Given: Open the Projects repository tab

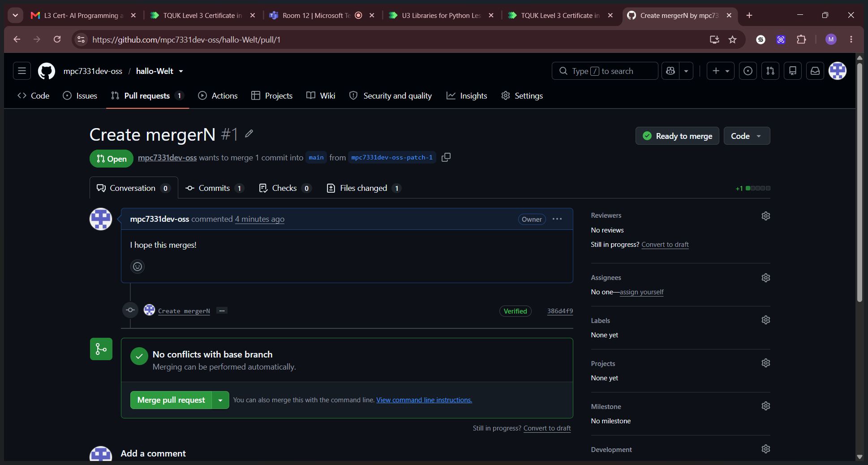Looking at the screenshot, I should coord(272,96).
